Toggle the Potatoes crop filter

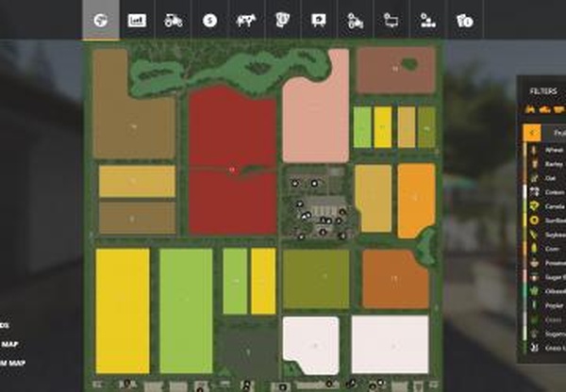click(x=544, y=263)
